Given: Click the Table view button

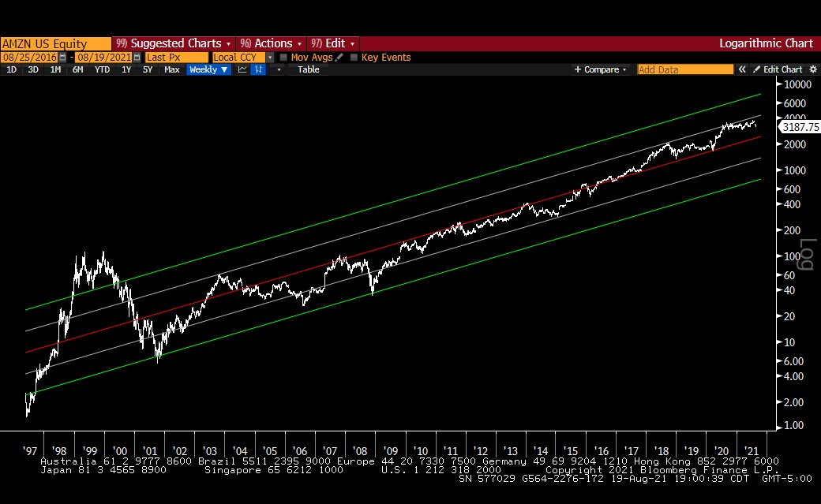Looking at the screenshot, I should [308, 69].
